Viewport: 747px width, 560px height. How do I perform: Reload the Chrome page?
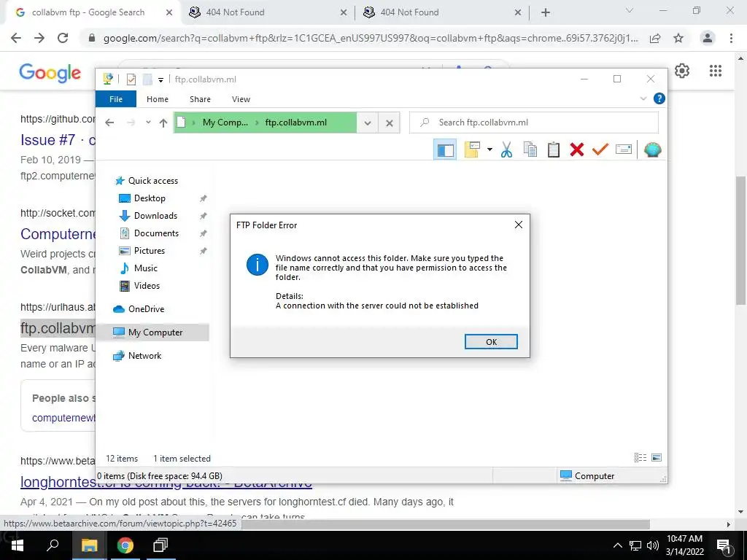click(63, 38)
